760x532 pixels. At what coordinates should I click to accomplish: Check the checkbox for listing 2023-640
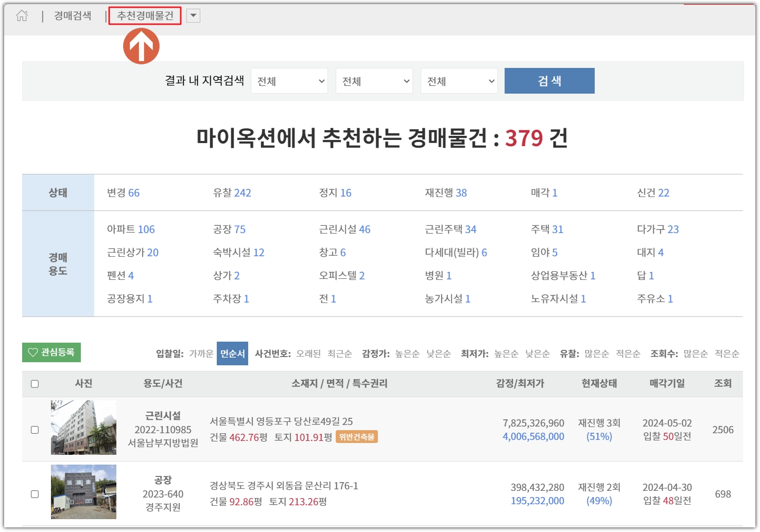34,493
